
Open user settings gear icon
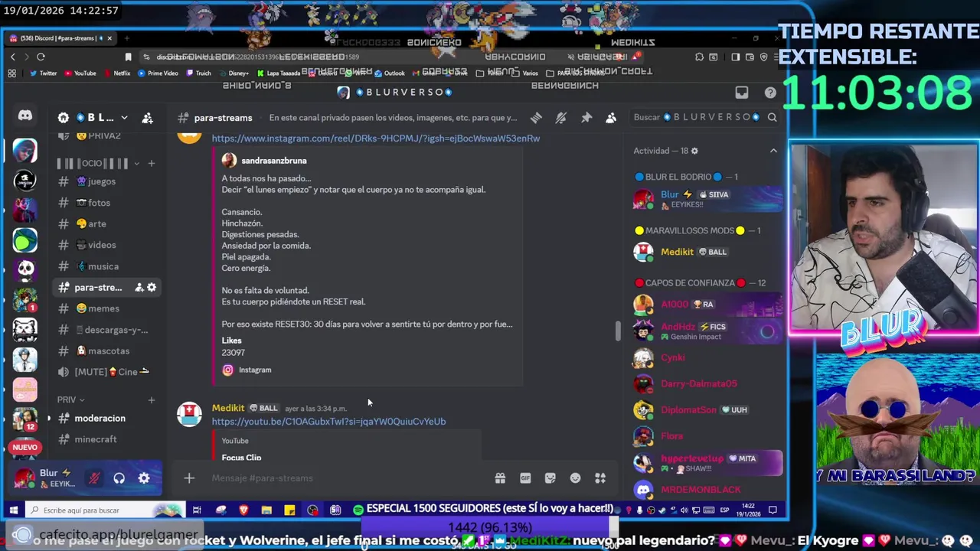coord(144,478)
